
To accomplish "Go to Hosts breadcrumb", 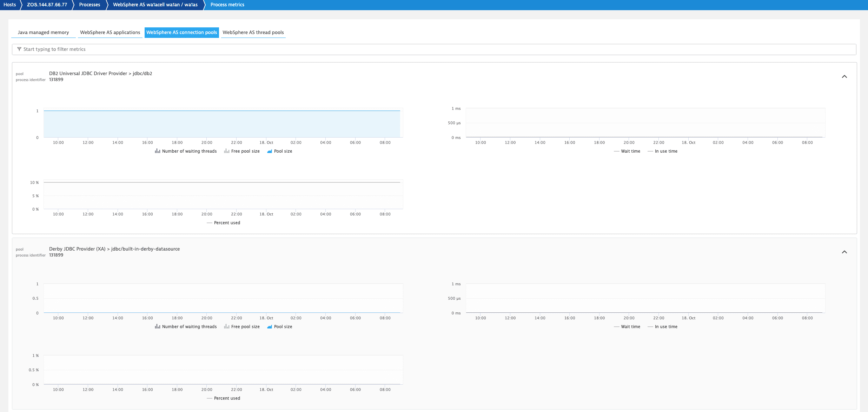I will click(x=9, y=5).
